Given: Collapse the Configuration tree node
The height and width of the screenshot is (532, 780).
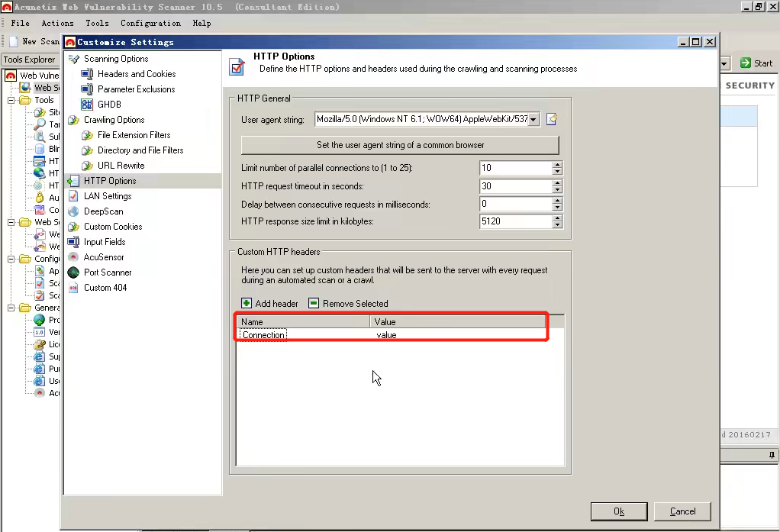Looking at the screenshot, I should [11, 259].
